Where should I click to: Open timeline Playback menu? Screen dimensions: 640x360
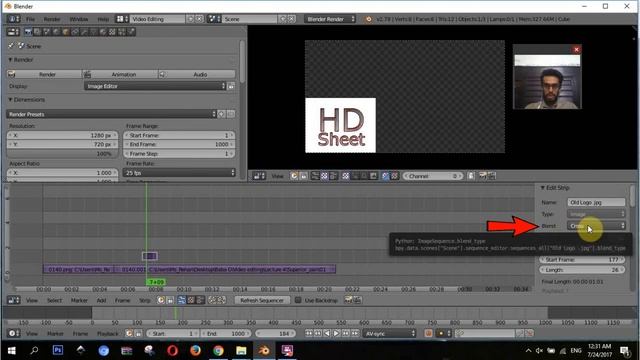tap(108, 333)
